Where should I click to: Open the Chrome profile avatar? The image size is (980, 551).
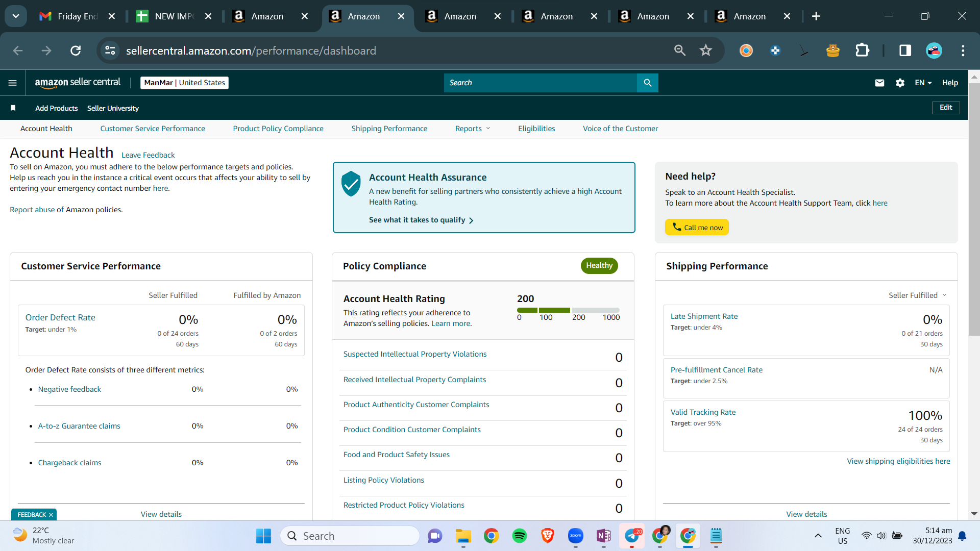[x=934, y=51]
